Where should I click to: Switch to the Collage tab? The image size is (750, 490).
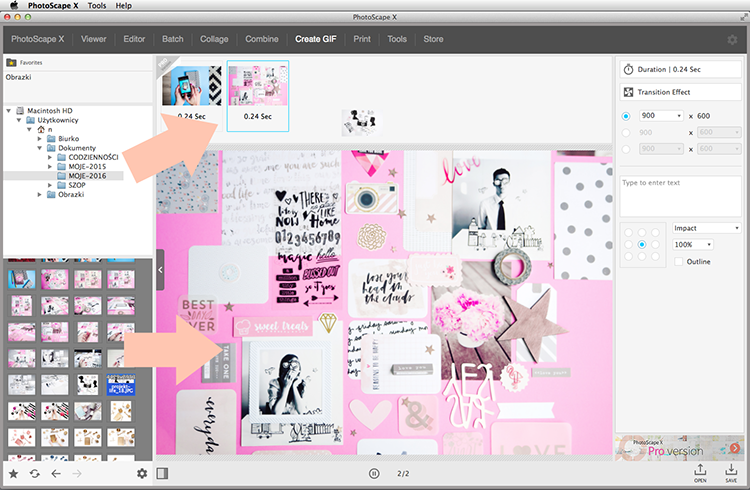[214, 39]
